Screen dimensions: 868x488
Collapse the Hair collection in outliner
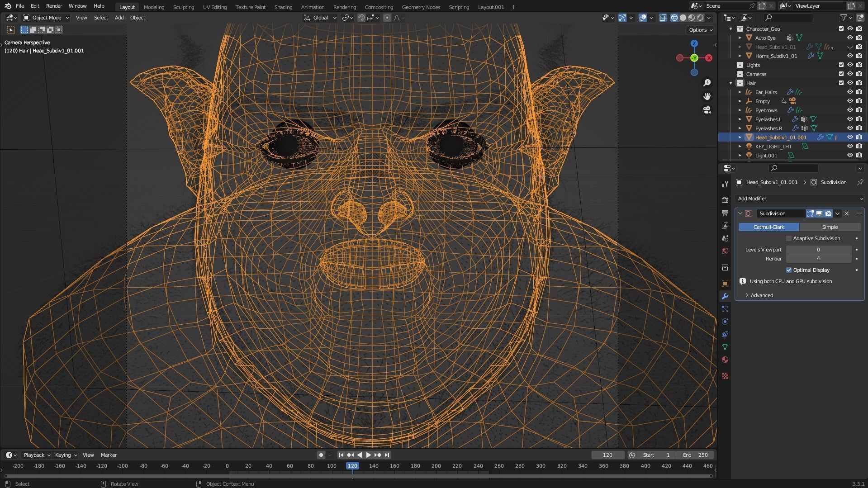point(731,83)
